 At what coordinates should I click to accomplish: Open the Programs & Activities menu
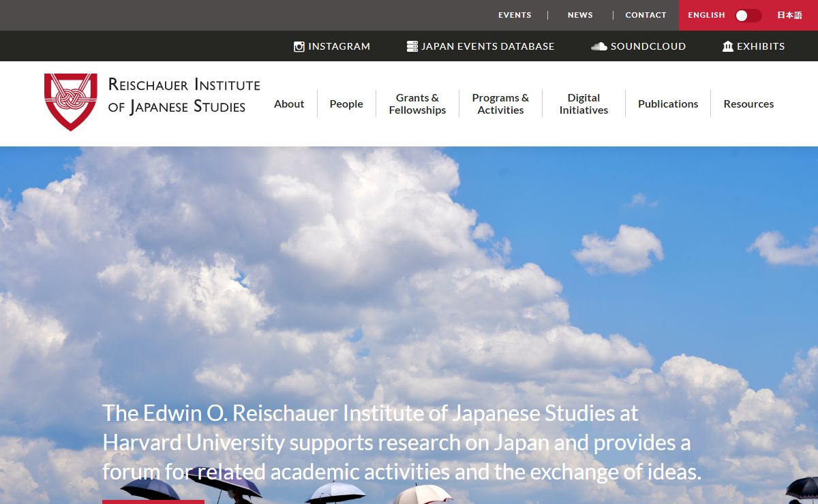point(500,104)
